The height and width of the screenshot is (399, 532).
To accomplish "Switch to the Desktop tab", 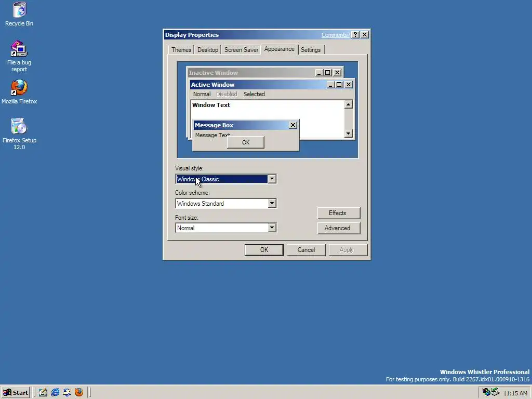I will point(208,50).
